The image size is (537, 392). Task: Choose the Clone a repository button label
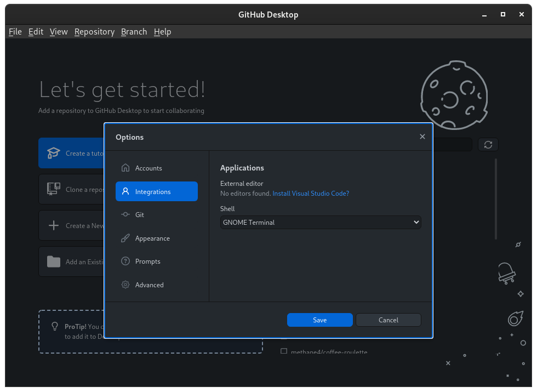click(84, 190)
